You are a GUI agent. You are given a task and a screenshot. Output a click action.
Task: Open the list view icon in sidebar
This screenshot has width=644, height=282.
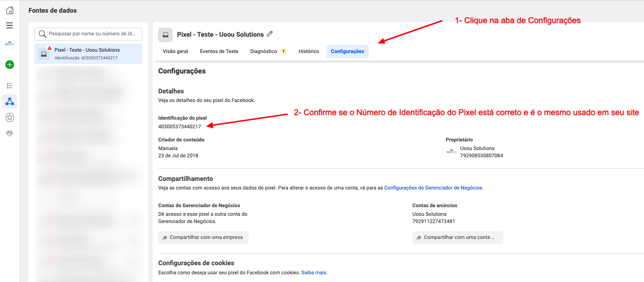click(x=10, y=85)
